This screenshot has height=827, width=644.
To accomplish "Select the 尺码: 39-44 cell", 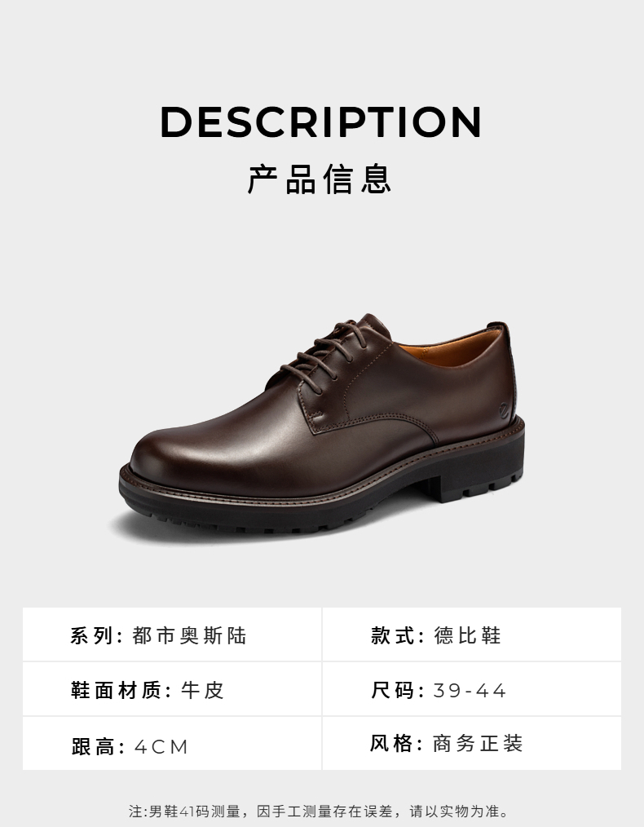I will point(472,690).
